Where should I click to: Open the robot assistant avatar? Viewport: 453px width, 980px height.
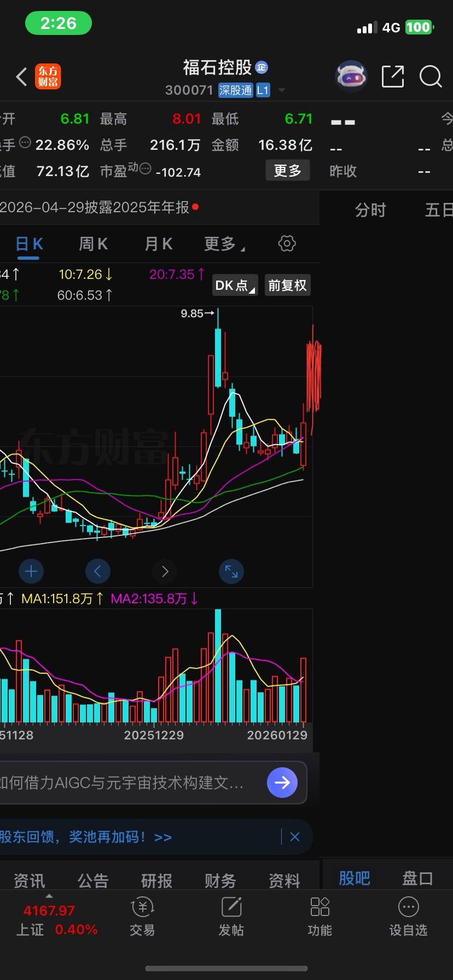(x=351, y=77)
